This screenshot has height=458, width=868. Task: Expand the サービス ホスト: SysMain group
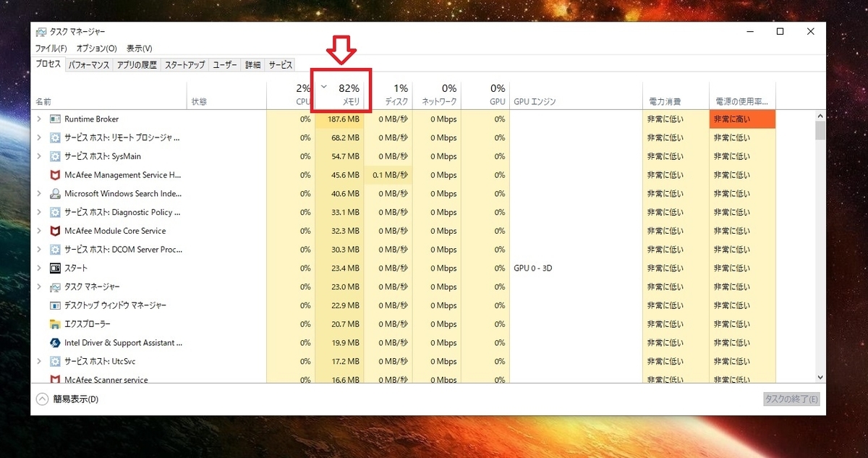coord(39,156)
